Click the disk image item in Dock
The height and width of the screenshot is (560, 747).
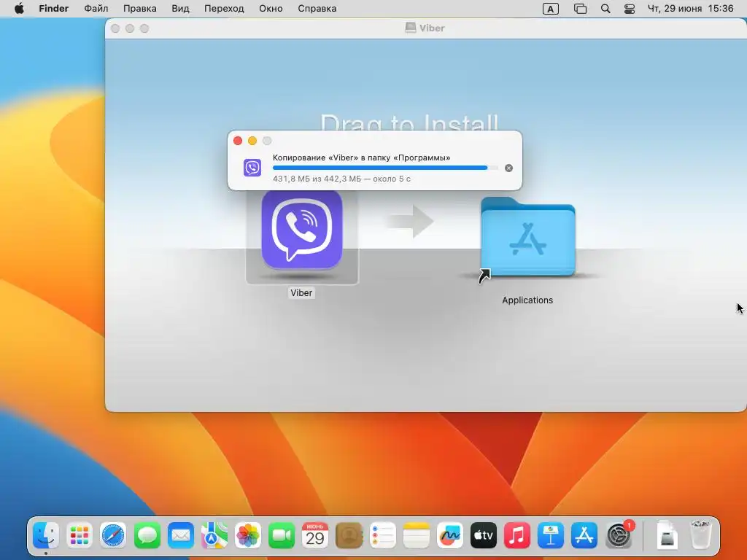click(667, 536)
